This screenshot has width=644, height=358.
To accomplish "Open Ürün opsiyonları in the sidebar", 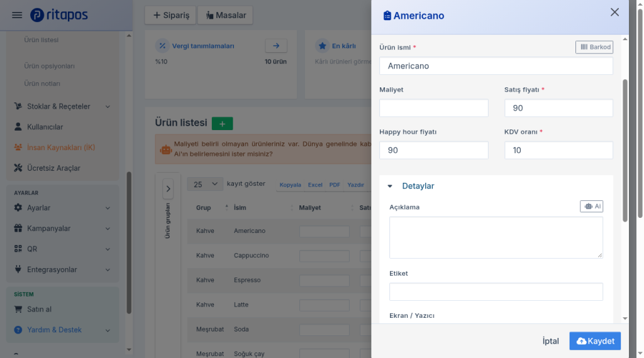I will (49, 66).
